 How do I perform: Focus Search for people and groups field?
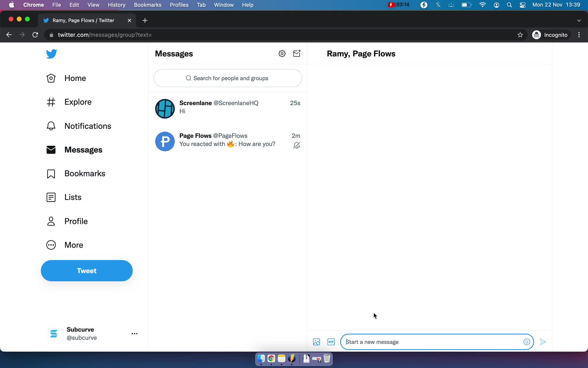click(x=228, y=78)
